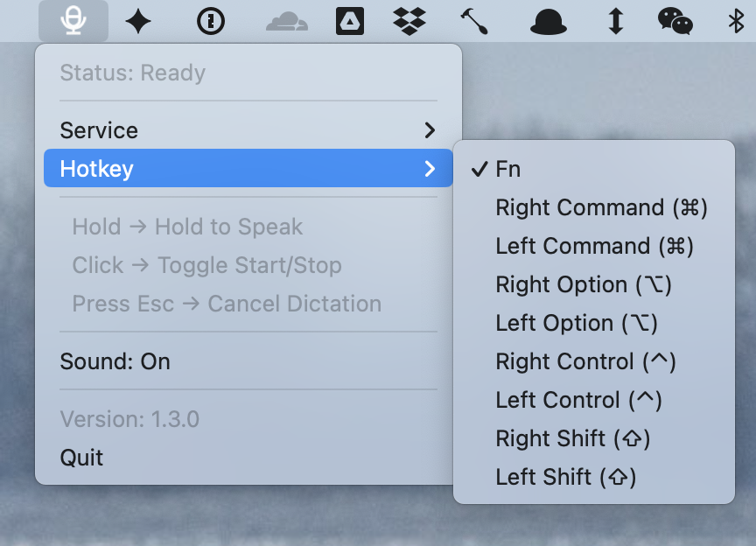Image resolution: width=756 pixels, height=546 pixels.
Task: Set hotkey to Right Option (⌥)
Action: (584, 284)
